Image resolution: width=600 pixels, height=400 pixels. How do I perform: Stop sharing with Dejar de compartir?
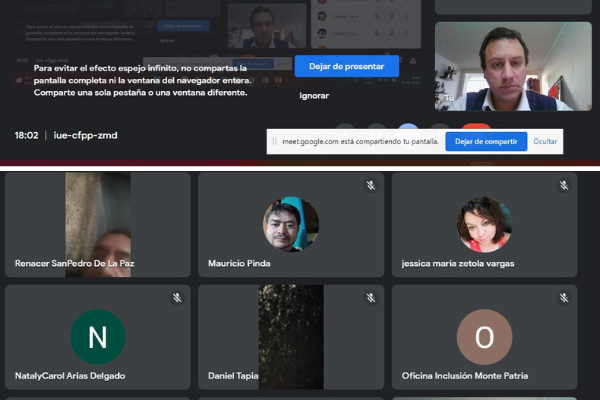[x=486, y=142]
